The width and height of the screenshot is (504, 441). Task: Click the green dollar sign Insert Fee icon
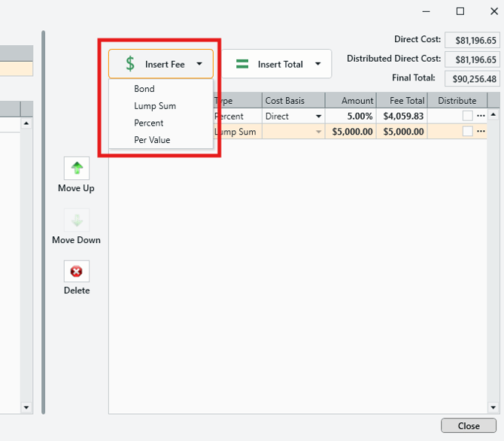130,64
